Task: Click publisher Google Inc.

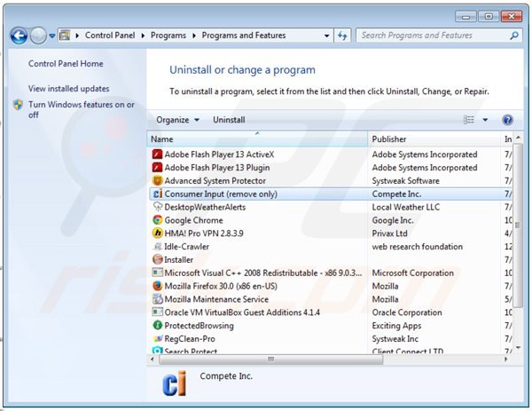Action: coord(393,220)
